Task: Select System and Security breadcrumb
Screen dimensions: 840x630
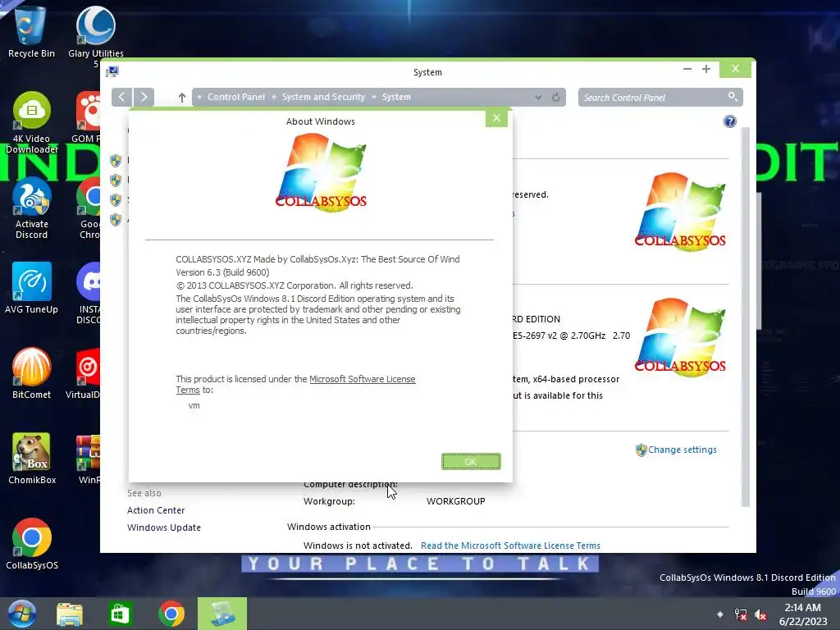Action: tap(323, 97)
